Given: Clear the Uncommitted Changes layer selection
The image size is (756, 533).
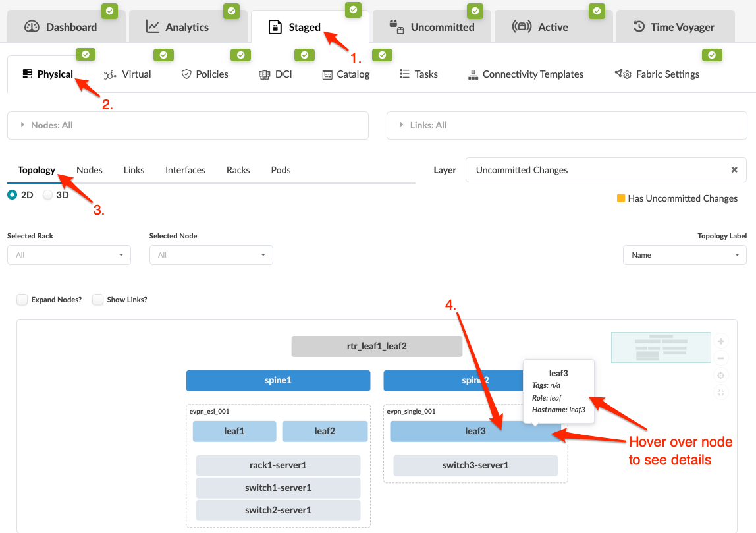Looking at the screenshot, I should (x=734, y=170).
